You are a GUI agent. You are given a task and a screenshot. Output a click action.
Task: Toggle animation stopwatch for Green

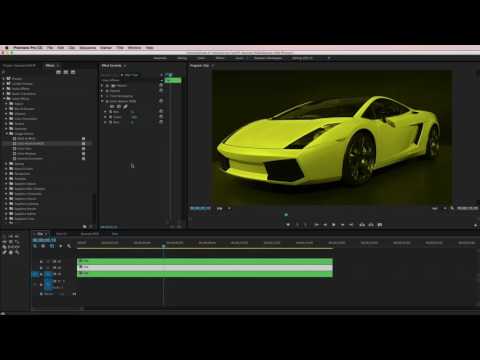pyautogui.click(x=110, y=117)
